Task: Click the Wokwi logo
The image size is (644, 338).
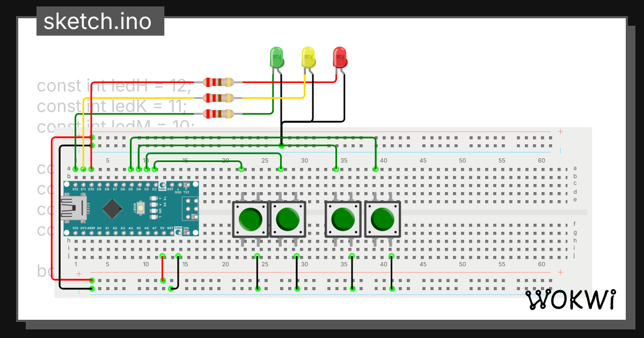Action: [x=570, y=299]
